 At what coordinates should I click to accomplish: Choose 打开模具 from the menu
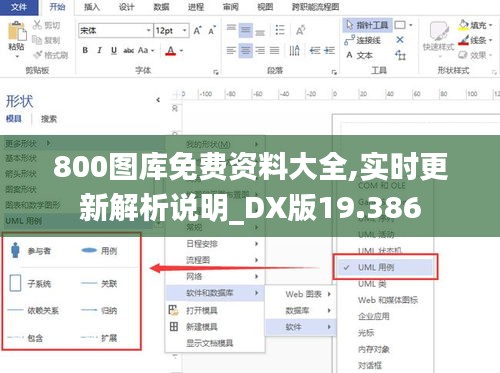(215, 310)
